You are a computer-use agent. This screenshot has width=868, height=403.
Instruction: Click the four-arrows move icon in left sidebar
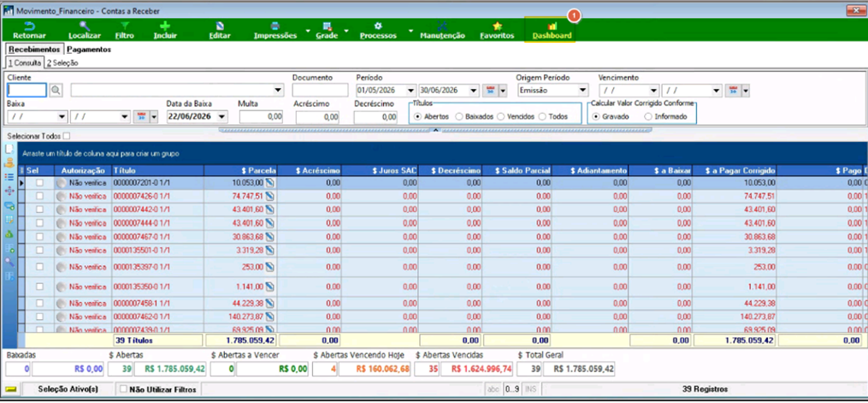(9, 191)
